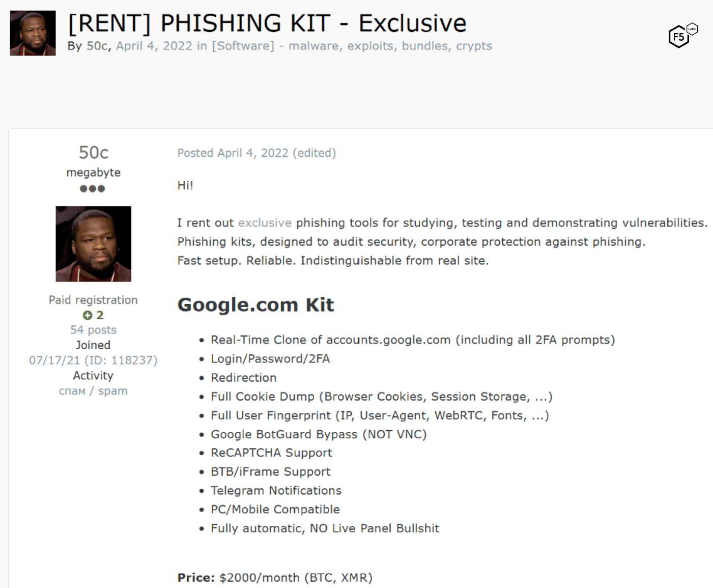713x588 pixels.
Task: Click the thread title RENT PHISHING KIT
Action: [267, 23]
